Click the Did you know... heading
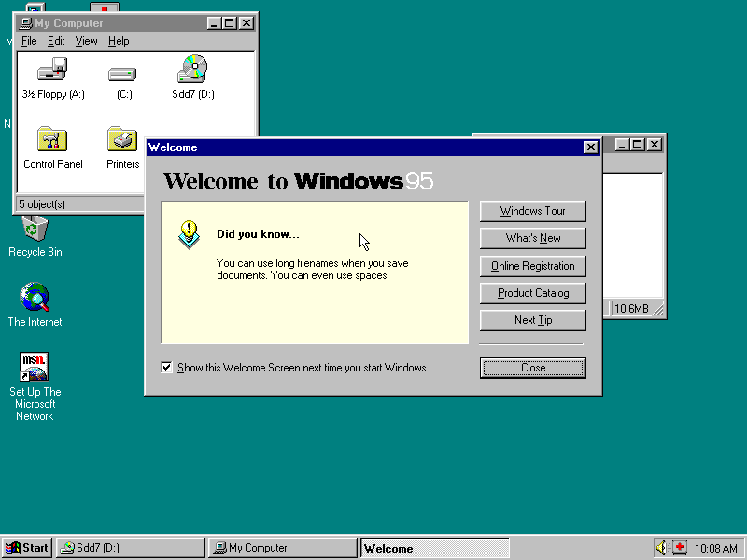 coord(258,234)
